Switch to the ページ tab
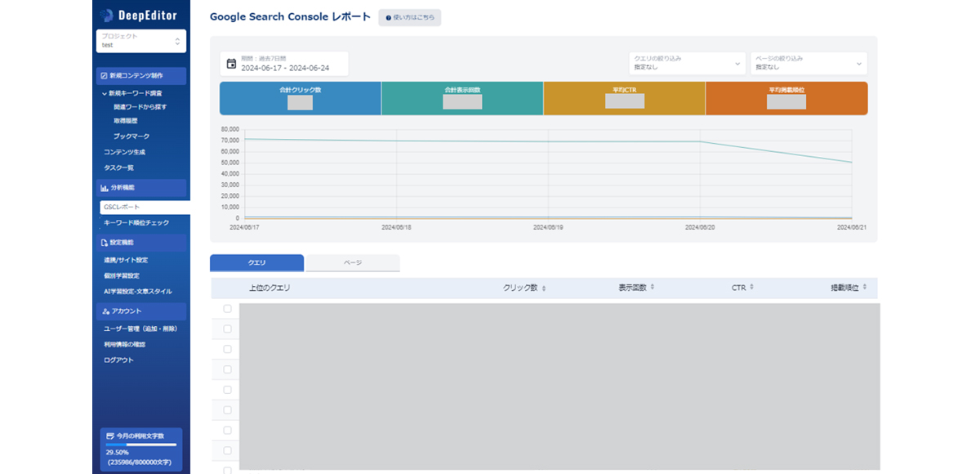This screenshot has height=474, width=980. pyautogui.click(x=353, y=262)
